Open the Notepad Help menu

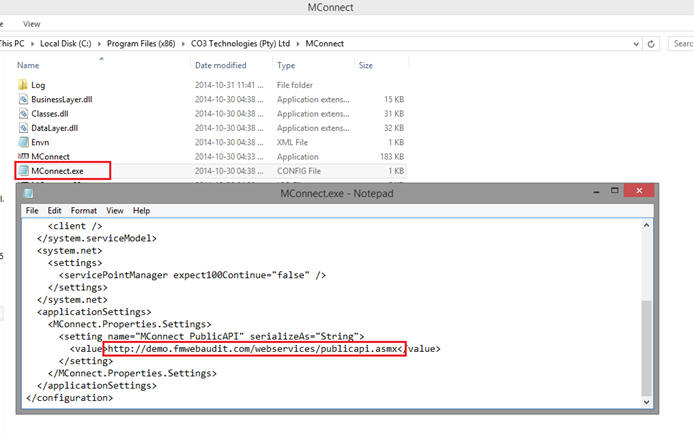tap(141, 211)
